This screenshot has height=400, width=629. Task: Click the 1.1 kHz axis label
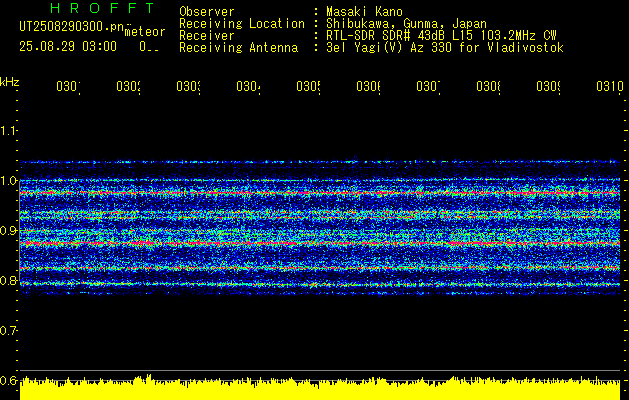8,130
